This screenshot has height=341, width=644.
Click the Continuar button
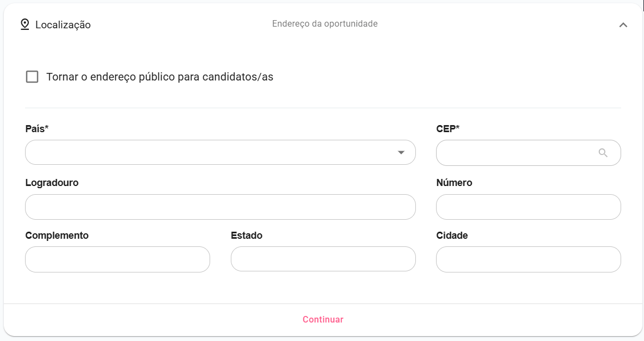[x=323, y=319]
